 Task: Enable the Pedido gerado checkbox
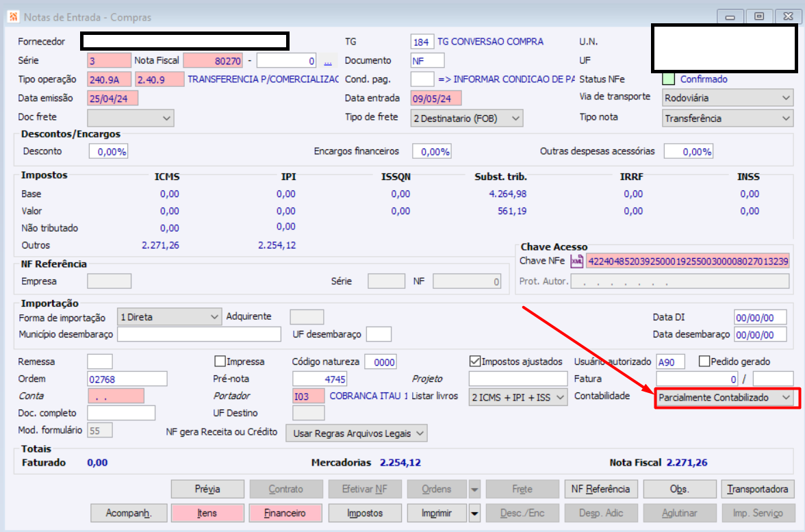point(704,362)
